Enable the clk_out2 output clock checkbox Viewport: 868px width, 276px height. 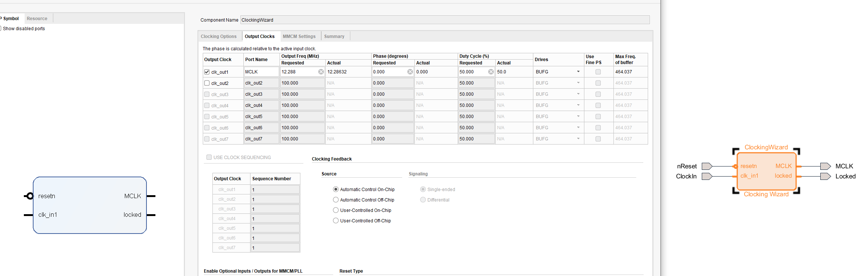(x=207, y=83)
